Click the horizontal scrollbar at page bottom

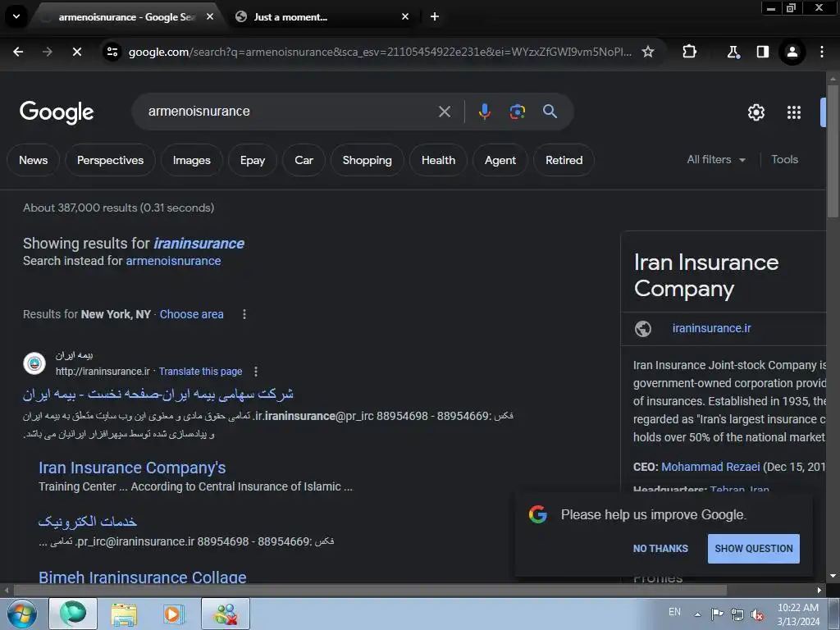[x=370, y=591]
